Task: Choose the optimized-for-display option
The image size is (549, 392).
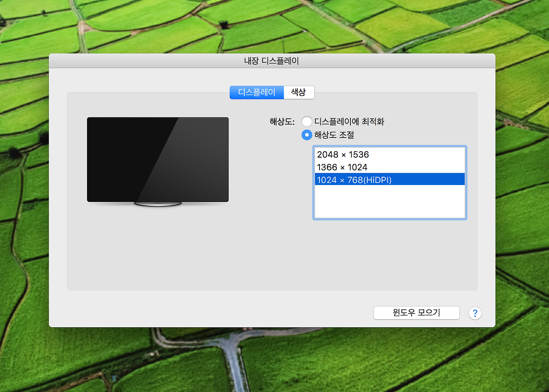Action: (x=307, y=121)
